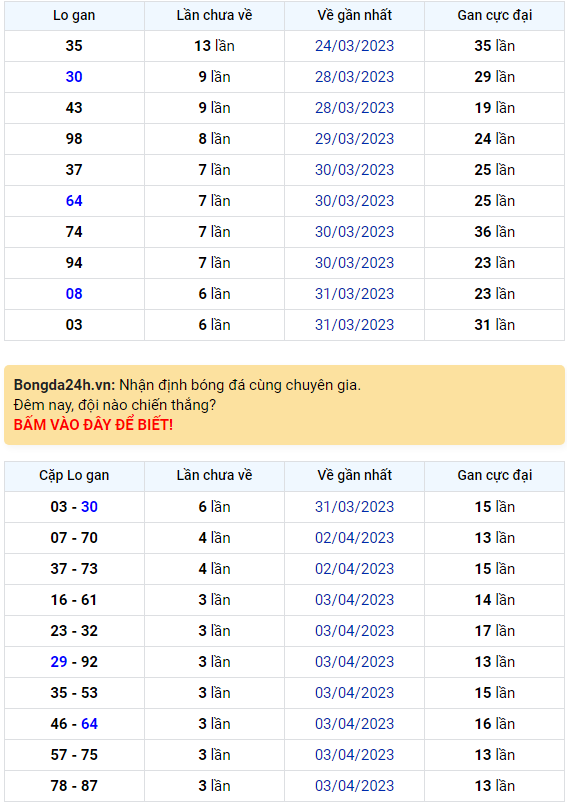Screen dimensions: 567x804
Task: Click 'Cặp Lo gan' column header
Action: point(74,476)
